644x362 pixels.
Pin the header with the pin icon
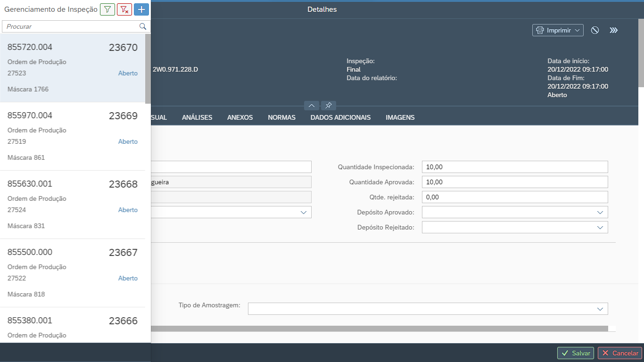point(329,106)
